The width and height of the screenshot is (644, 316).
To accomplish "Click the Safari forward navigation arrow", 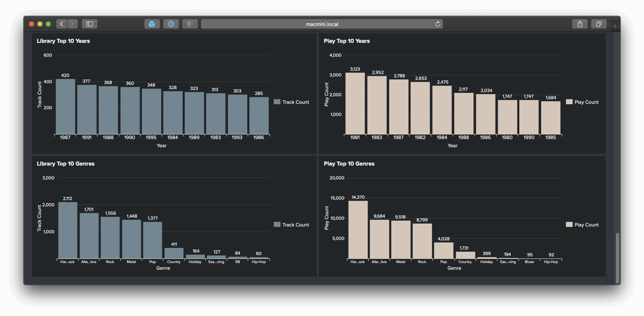I will pos(72,24).
